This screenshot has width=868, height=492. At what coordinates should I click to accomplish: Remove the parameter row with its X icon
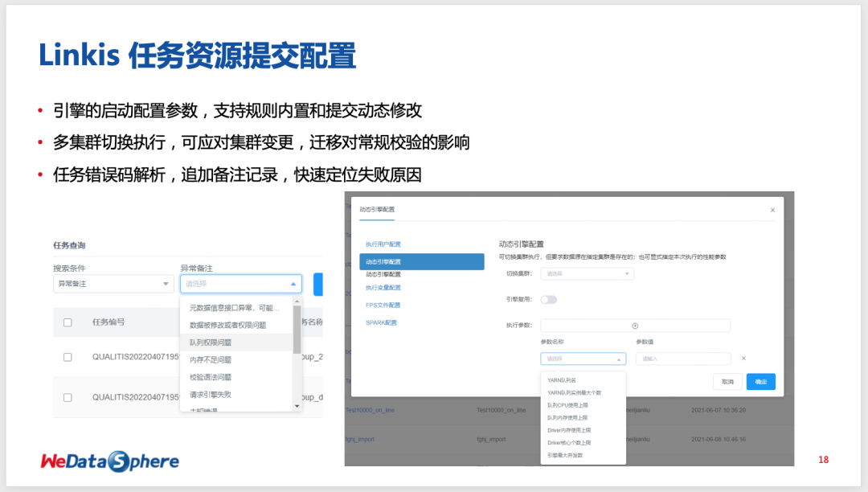tap(743, 358)
